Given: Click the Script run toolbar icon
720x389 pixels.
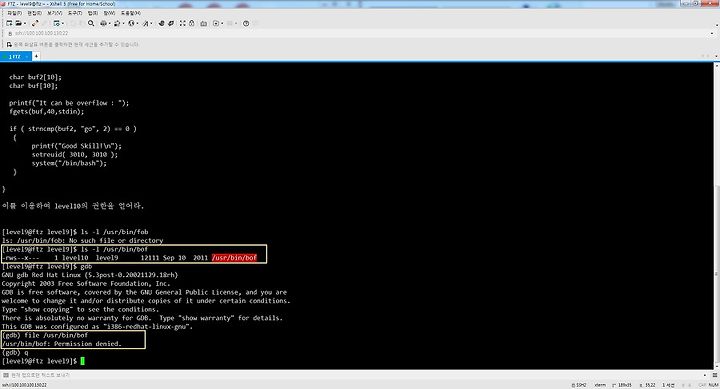Looking at the screenshot, I should pos(216,23).
